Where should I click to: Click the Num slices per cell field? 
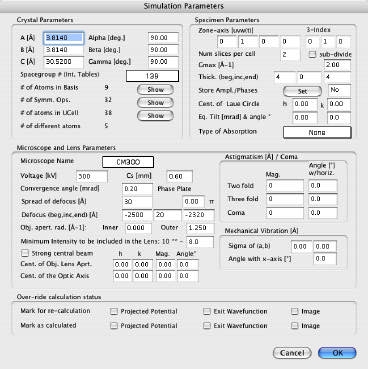click(x=290, y=54)
